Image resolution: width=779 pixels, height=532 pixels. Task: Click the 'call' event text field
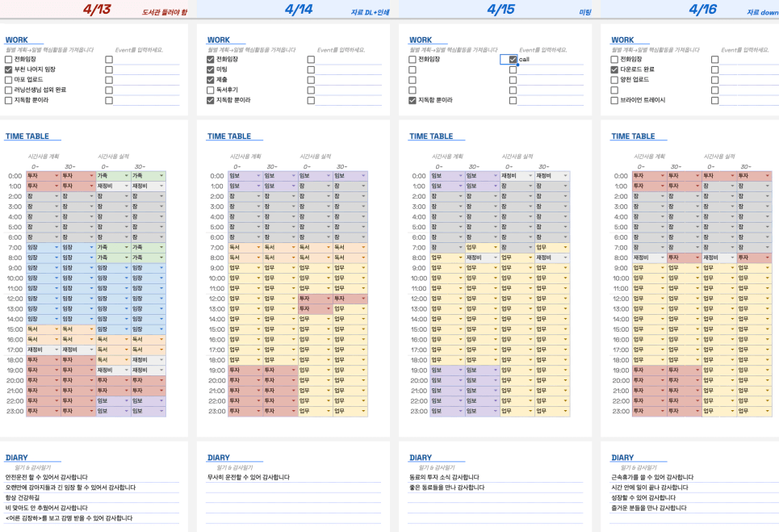click(x=549, y=59)
